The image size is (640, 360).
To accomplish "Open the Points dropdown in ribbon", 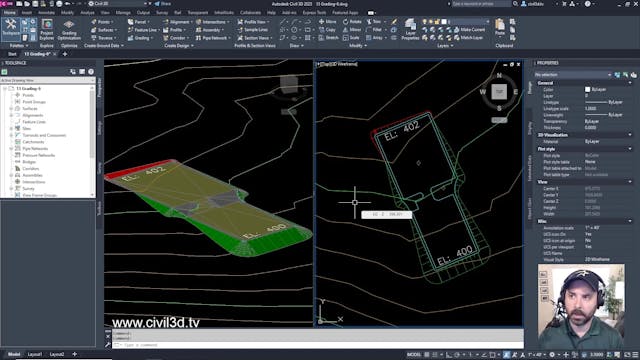I will [103, 22].
